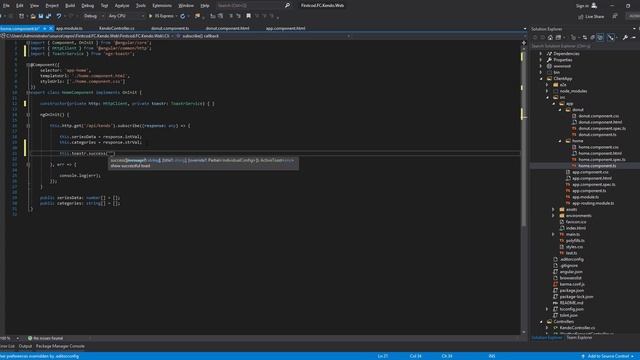Select karma.conf.js file
This screenshot has width=640, height=360.
point(572,284)
